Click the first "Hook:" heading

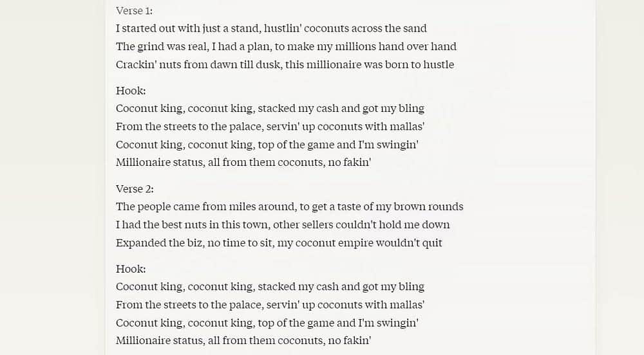[x=131, y=91]
